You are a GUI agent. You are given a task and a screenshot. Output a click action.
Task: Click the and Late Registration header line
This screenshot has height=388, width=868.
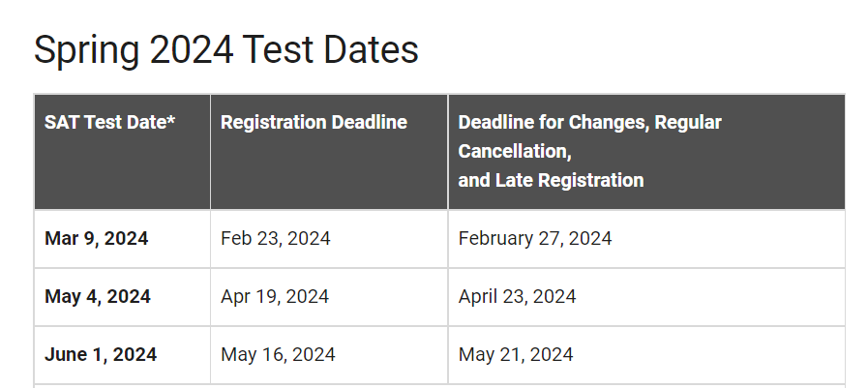pos(551,180)
